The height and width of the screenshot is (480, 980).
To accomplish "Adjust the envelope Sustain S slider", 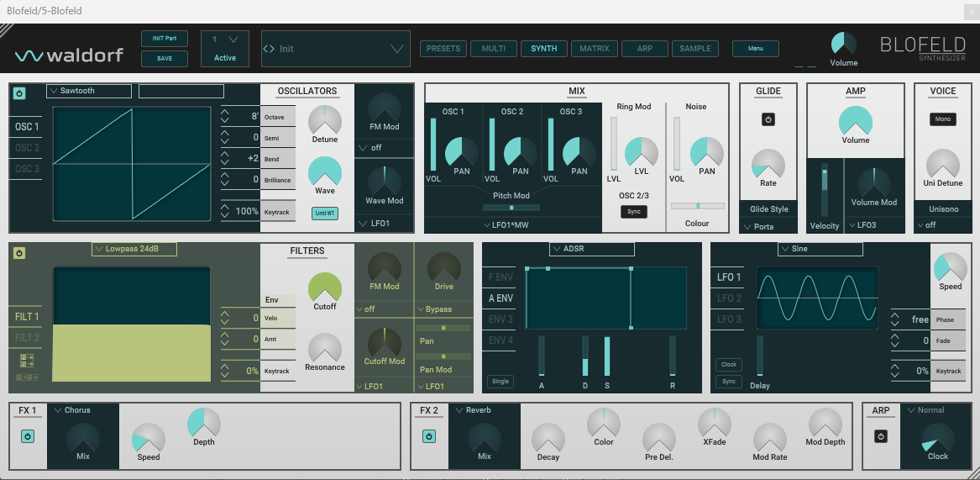I will (607, 356).
